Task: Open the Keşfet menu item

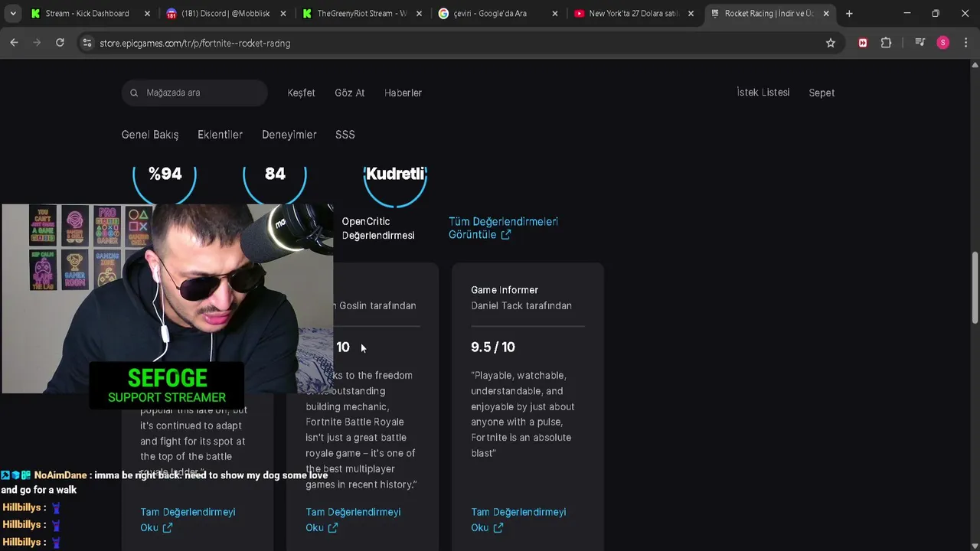Action: 301,93
